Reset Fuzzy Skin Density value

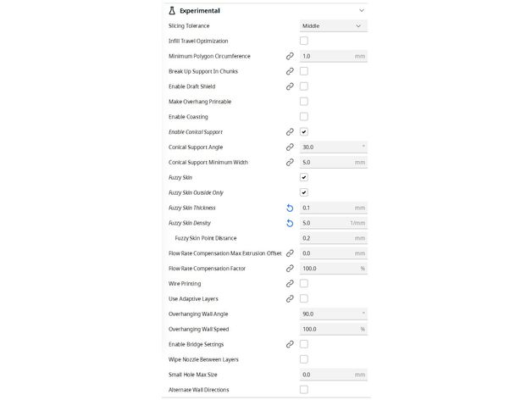tap(290, 223)
